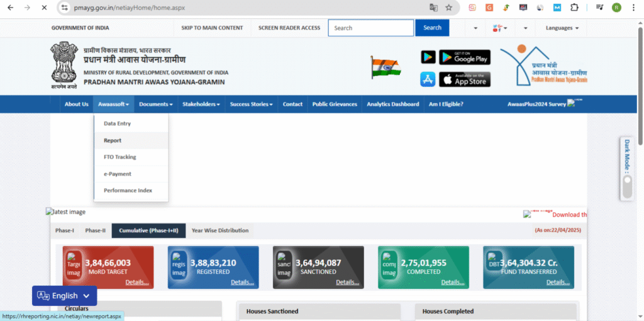Click the Available on App Store badge
Screen dimensions: 644x321
(465, 79)
